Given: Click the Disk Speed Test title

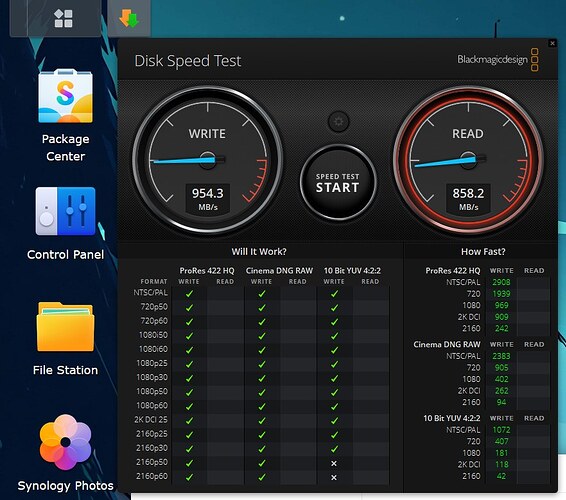Looking at the screenshot, I should (x=188, y=61).
